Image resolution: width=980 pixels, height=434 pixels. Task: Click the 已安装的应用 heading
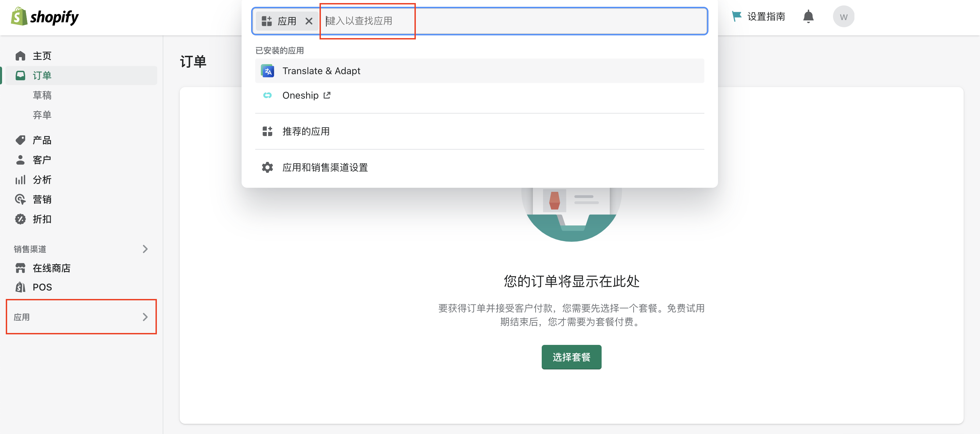[x=279, y=50]
